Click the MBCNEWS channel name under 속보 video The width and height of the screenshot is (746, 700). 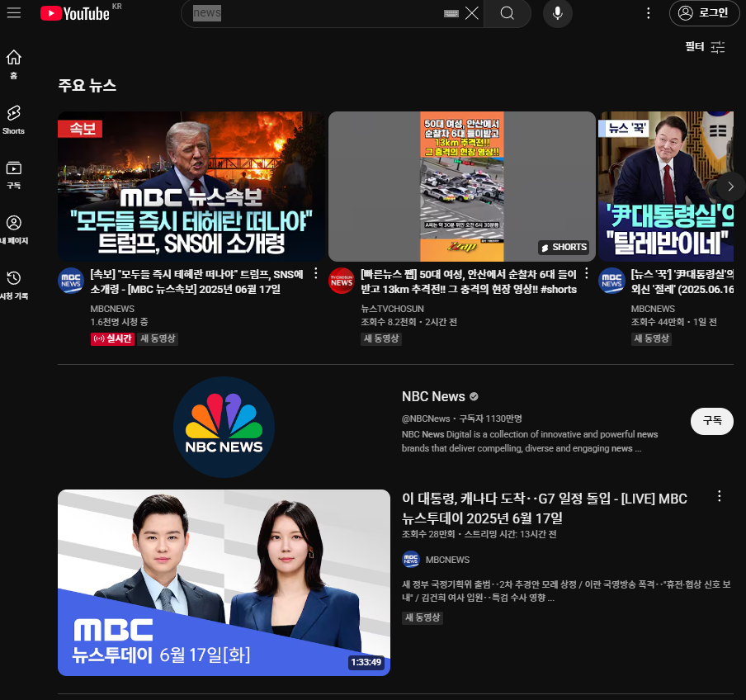click(112, 309)
